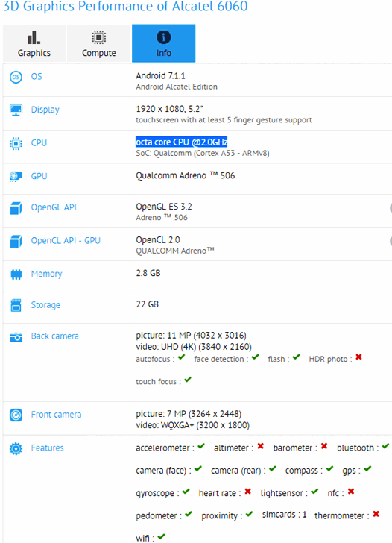
Task: Click the pedometer check mark
Action: point(189,514)
